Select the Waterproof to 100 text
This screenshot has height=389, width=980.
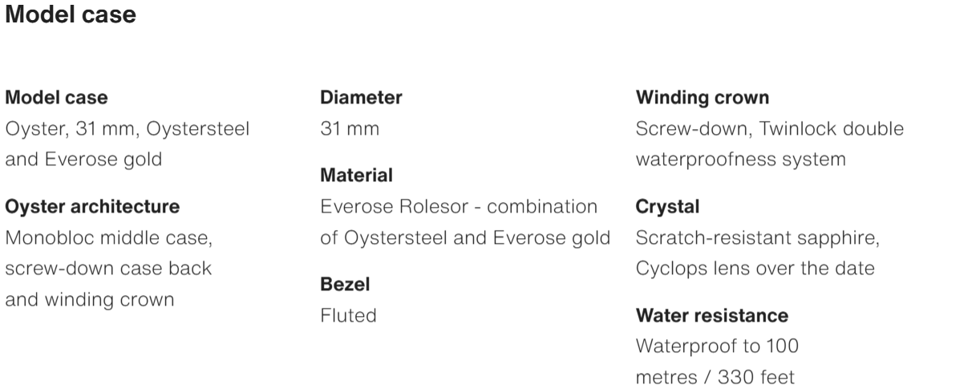[x=717, y=346]
